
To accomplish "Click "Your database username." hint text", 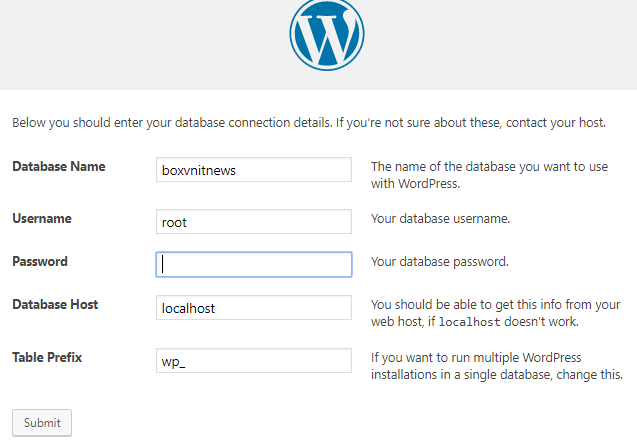I will click(x=440, y=218).
